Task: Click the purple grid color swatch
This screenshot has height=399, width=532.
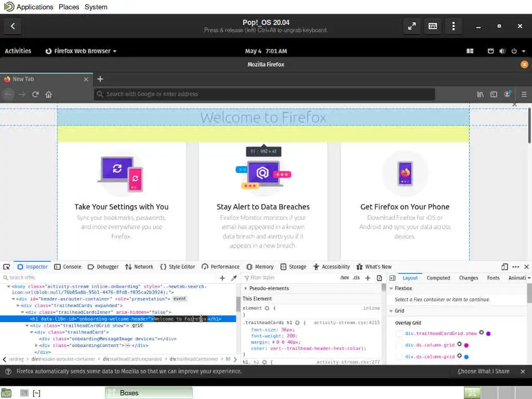Action: [488, 334]
